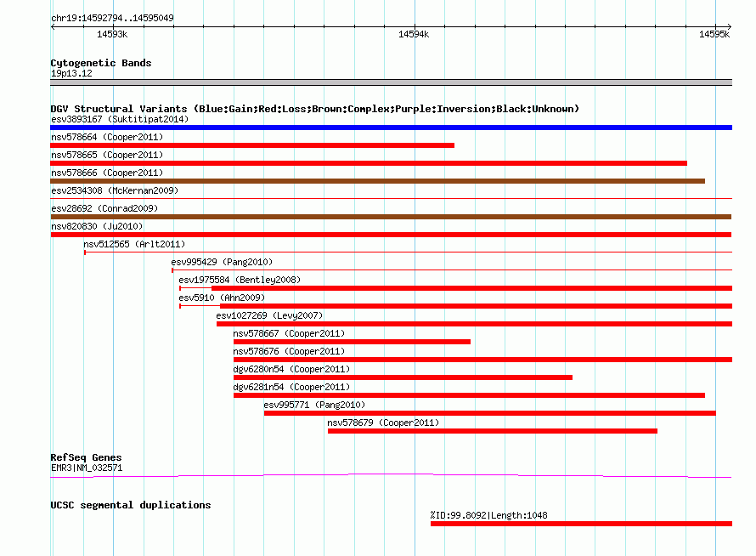The image size is (756, 556).
Task: Select the segmental duplication red bar
Action: pyautogui.click(x=582, y=524)
